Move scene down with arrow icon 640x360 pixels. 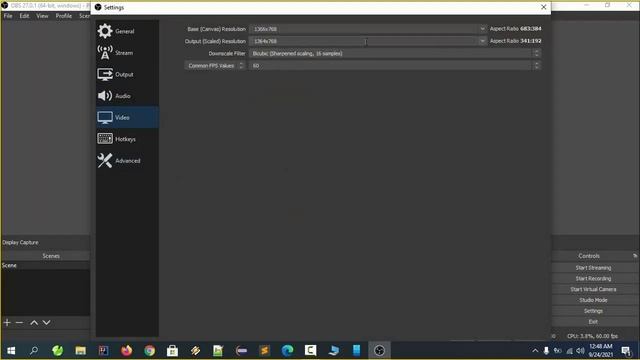click(47, 323)
